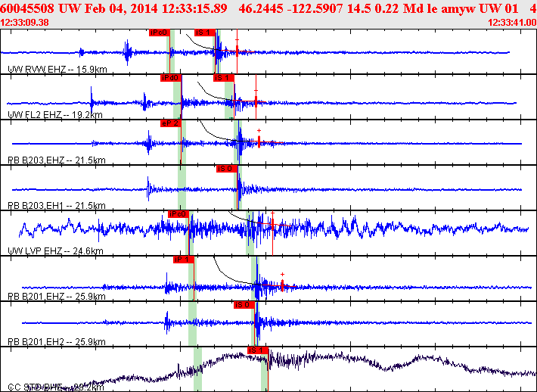Click the station label UW FL2 EHZ -- 19.2km
Image resolution: width=537 pixels, height=392 pixels.
click(x=54, y=115)
